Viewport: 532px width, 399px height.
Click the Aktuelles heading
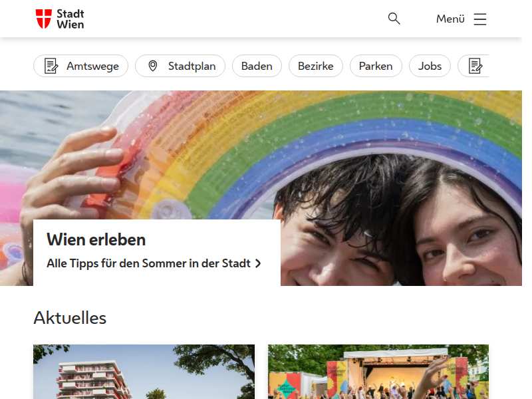click(70, 318)
